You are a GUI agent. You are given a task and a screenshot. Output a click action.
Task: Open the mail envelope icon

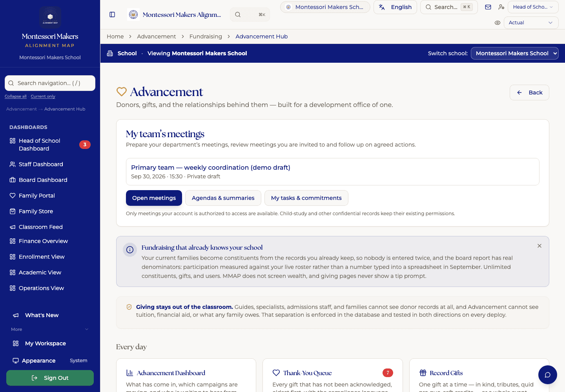(488, 7)
